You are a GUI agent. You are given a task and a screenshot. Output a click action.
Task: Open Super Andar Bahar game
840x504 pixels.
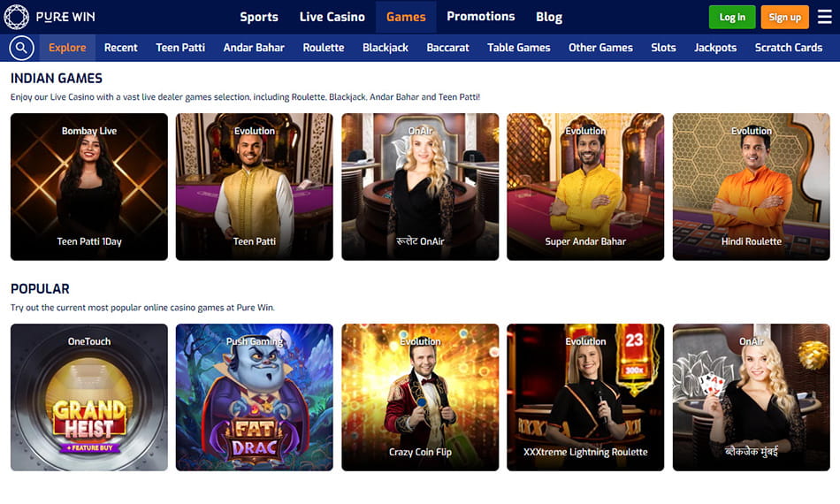click(585, 187)
